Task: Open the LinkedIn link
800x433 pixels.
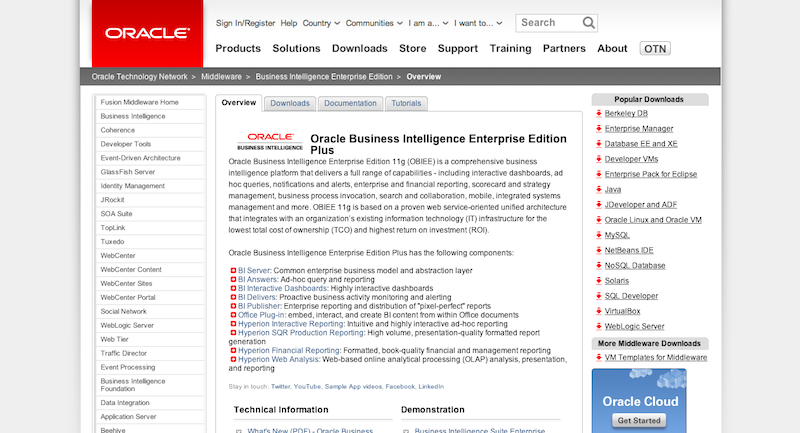Action: tap(431, 387)
